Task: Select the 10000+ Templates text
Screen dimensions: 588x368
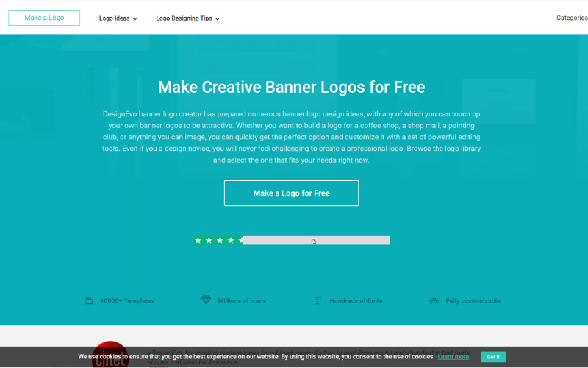Action: pos(127,301)
